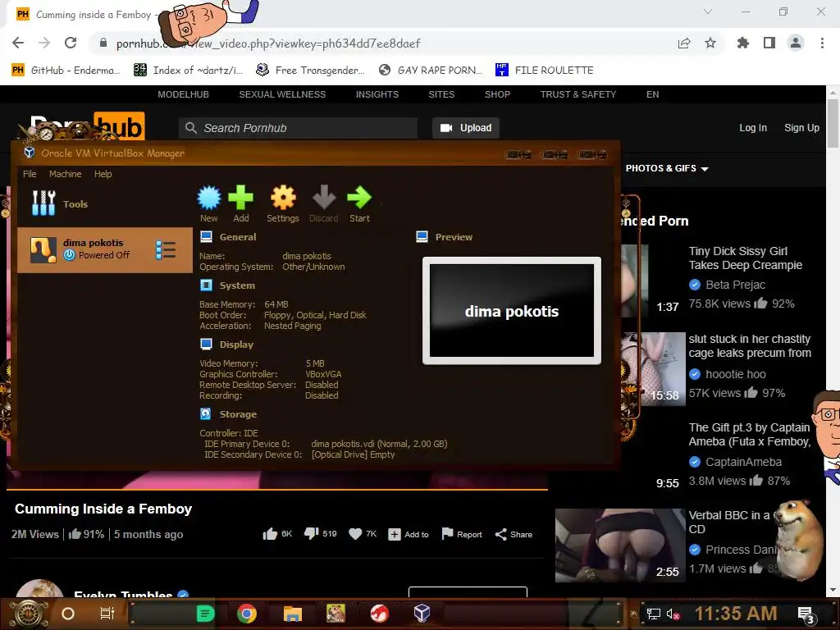Image resolution: width=840 pixels, height=630 pixels.
Task: Open the VirtualBox Machine menu
Action: [x=66, y=174]
